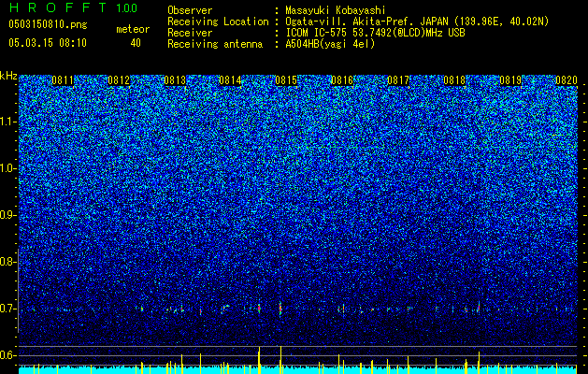Click the 1.0 kHz axis label
Screen dimensions: 588x374
7,168
